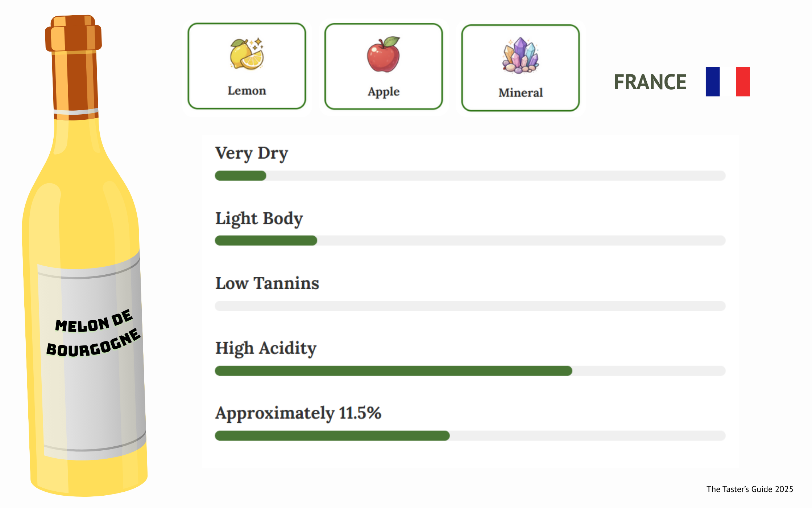The image size is (812, 508).
Task: Click the Very Dry heading
Action: pyautogui.click(x=252, y=153)
